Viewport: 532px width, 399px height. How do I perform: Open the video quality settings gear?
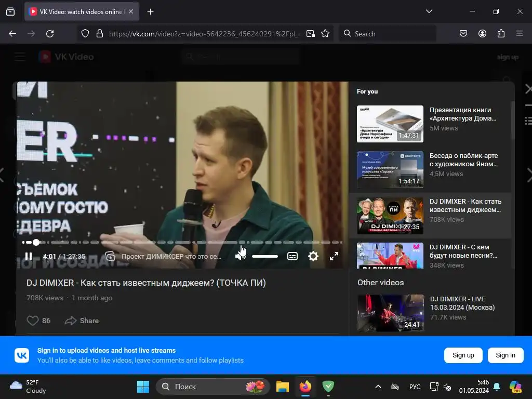click(x=313, y=256)
